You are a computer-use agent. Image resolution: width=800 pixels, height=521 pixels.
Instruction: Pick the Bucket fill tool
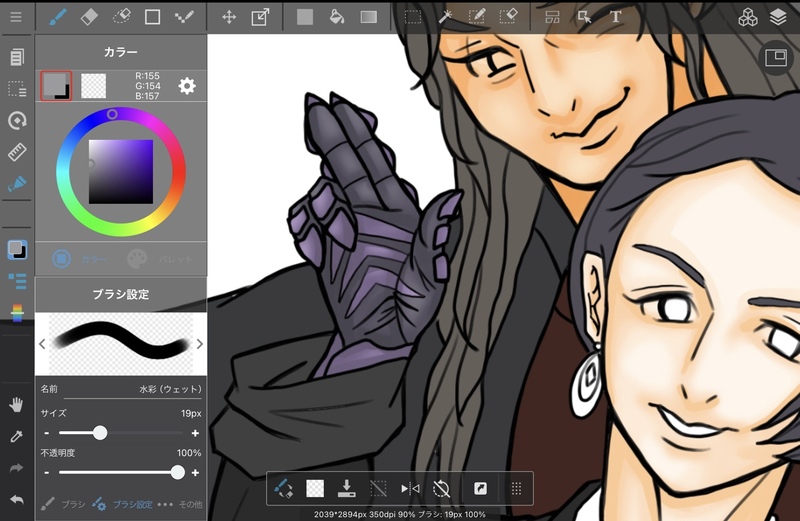click(x=337, y=17)
